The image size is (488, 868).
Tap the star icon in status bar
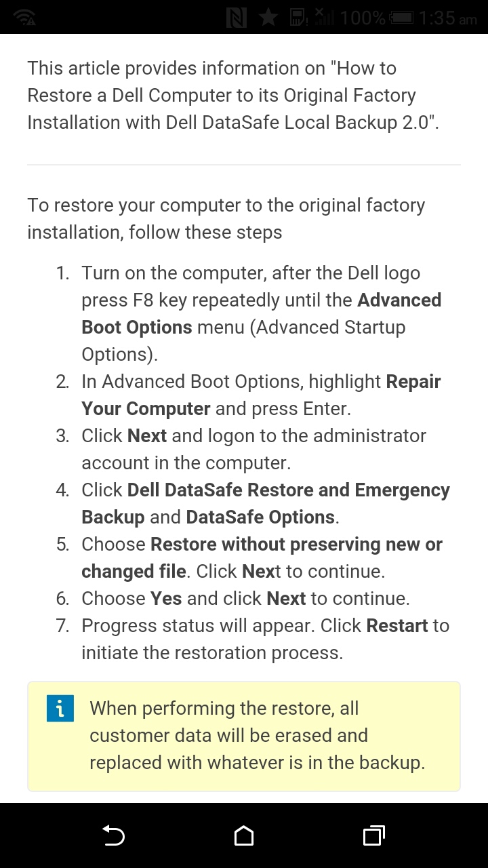(x=268, y=18)
